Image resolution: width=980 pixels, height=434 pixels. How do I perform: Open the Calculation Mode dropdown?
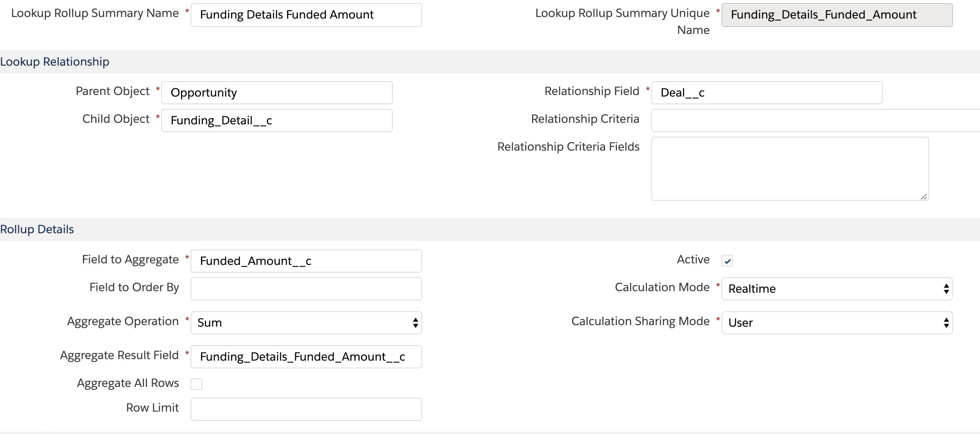836,288
